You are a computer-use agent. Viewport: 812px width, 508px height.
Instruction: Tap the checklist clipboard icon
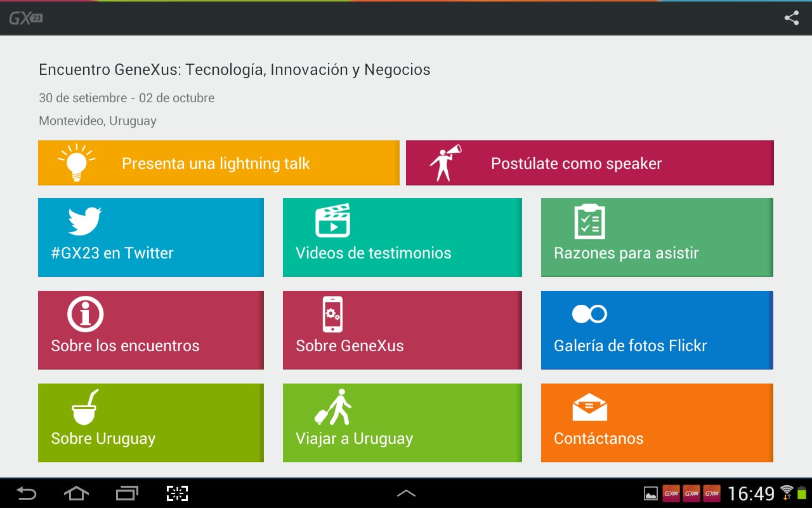click(589, 221)
